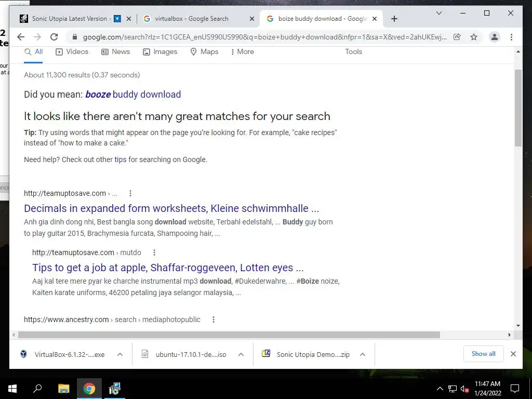
Task: Open the Windows notification center
Action: click(x=515, y=389)
